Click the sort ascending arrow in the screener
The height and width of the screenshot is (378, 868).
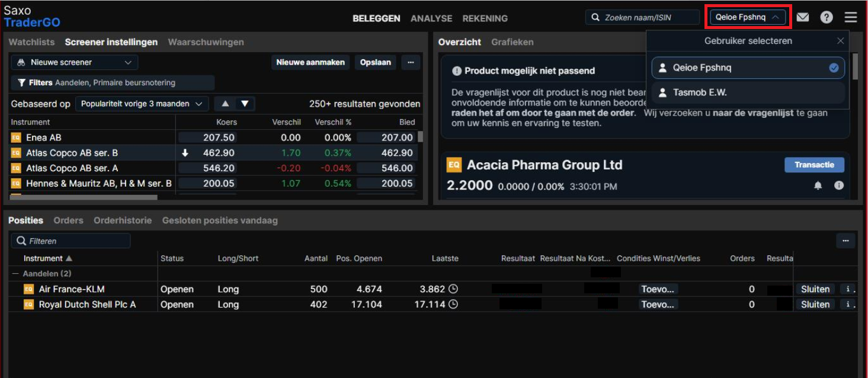[x=225, y=104]
